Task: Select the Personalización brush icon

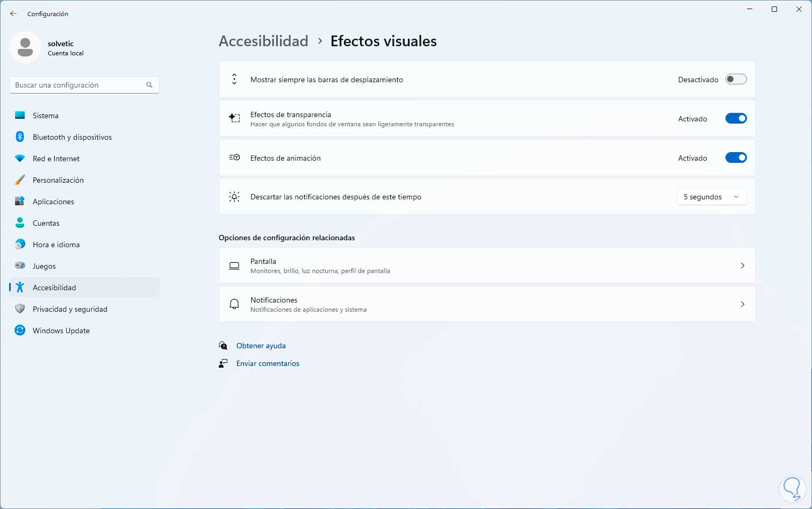Action: pos(20,180)
